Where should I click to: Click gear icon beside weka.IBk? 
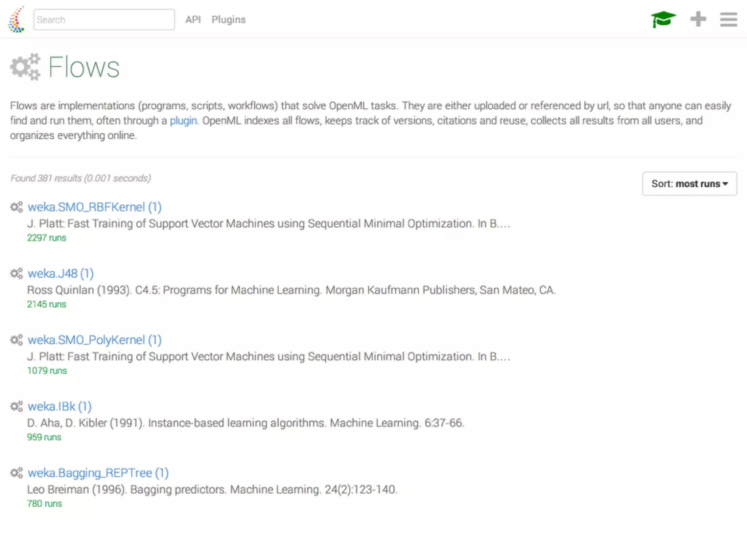(16, 406)
